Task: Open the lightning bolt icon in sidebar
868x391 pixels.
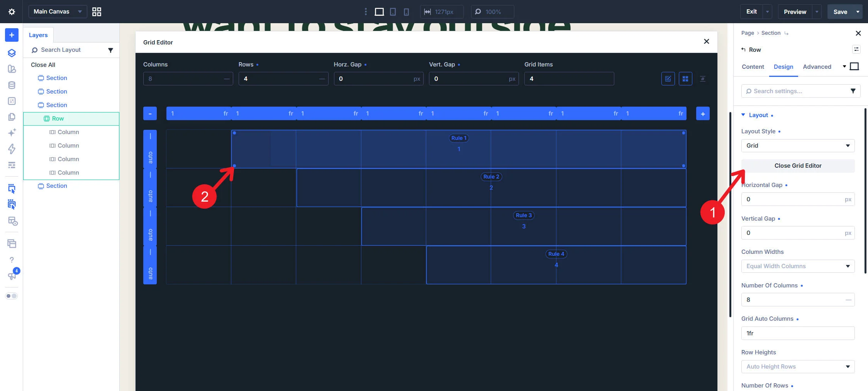Action: pos(12,149)
